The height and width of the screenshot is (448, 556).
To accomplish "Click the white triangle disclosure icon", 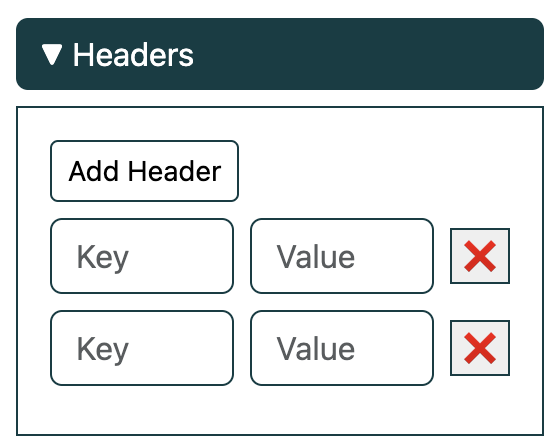I will [x=52, y=55].
